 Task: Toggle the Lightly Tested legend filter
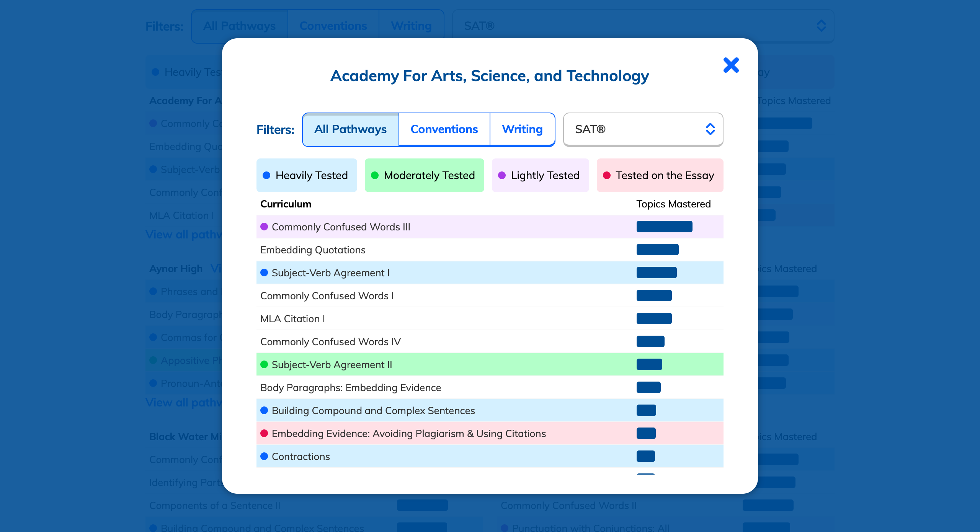coord(540,175)
